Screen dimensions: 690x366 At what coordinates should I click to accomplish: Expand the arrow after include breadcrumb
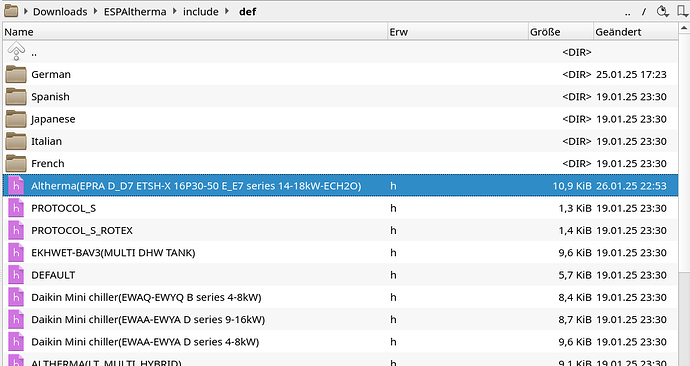pos(227,11)
